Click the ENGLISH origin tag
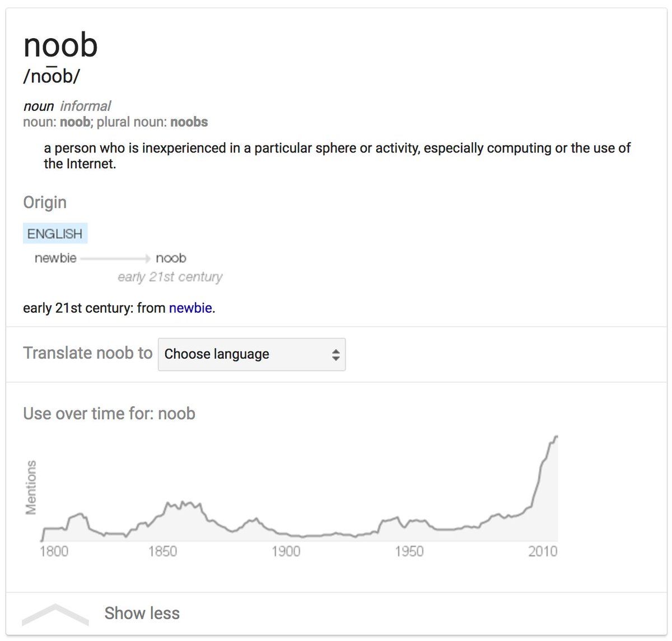Screen dimensions: 672x641 point(55,234)
